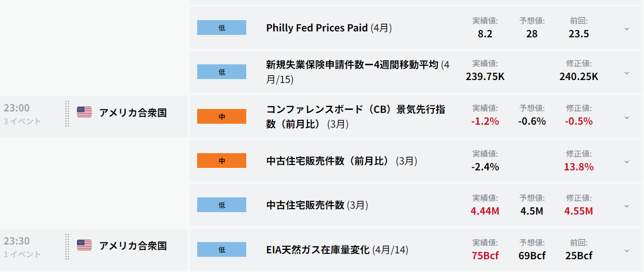The width and height of the screenshot is (644, 272).
Task: Click the blue 低 badge for EIA天然ガス
Action: [222, 250]
